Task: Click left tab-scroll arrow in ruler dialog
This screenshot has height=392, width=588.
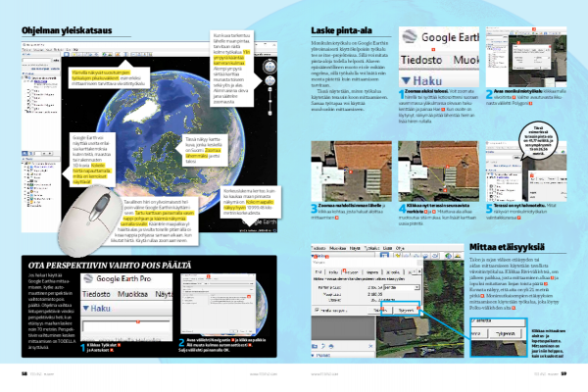Action: pos(415,271)
